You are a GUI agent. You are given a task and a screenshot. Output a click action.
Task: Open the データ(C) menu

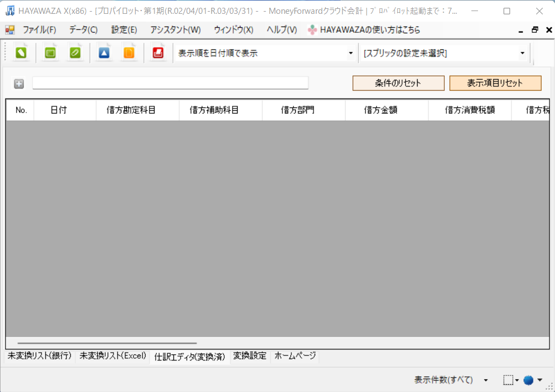(x=84, y=30)
